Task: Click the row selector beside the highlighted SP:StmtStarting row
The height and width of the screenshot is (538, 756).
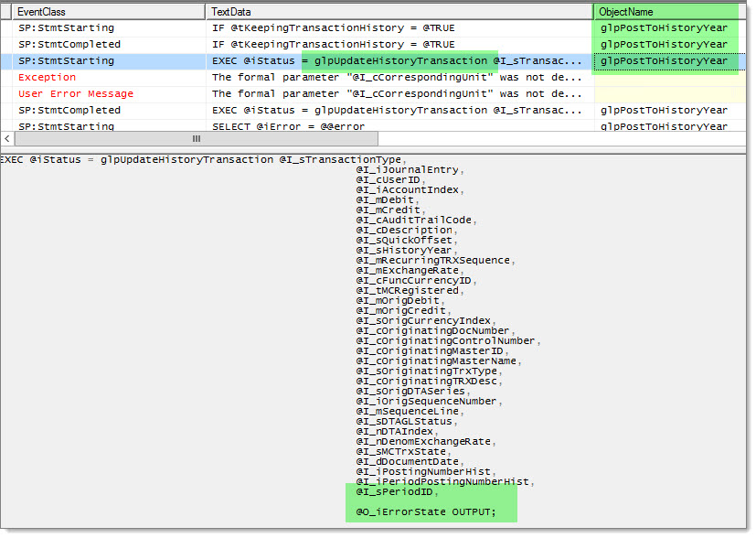Action: tap(5, 60)
